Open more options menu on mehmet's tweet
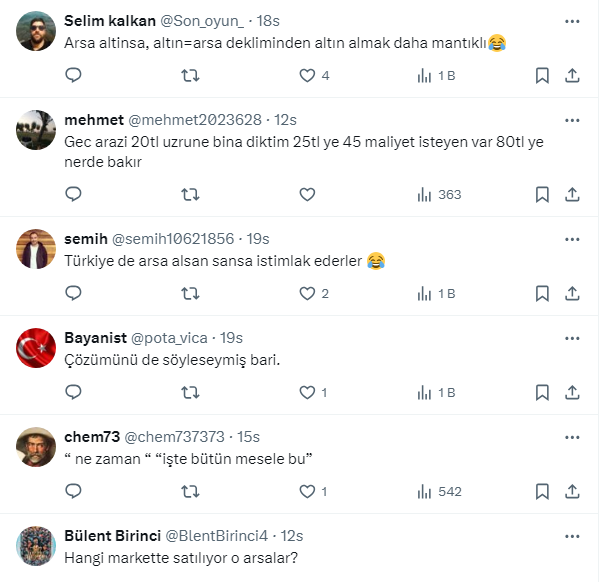The image size is (603, 582). pos(571,120)
